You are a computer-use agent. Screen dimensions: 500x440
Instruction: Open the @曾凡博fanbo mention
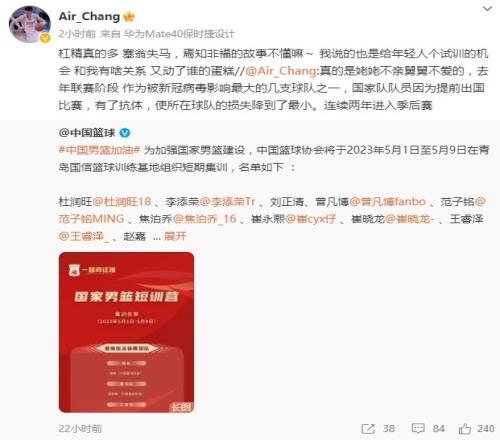(387, 202)
